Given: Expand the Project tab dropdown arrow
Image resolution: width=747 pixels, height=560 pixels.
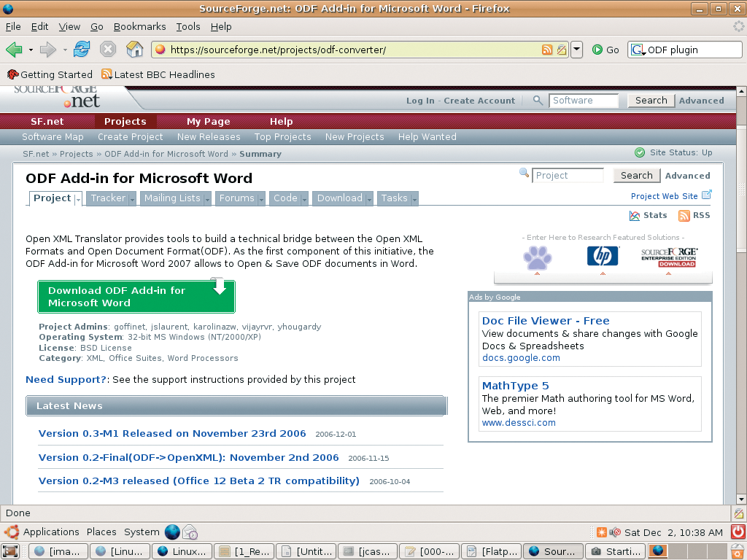Looking at the screenshot, I should coord(78,200).
